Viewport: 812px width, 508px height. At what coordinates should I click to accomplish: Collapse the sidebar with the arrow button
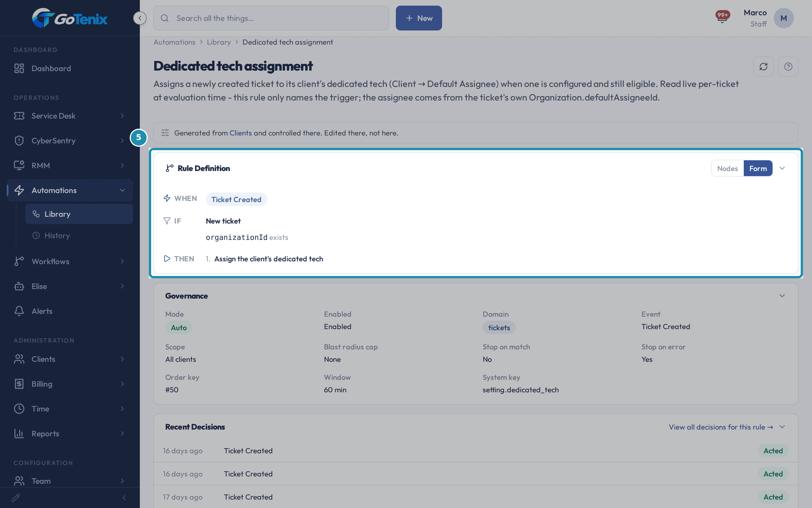tap(140, 18)
